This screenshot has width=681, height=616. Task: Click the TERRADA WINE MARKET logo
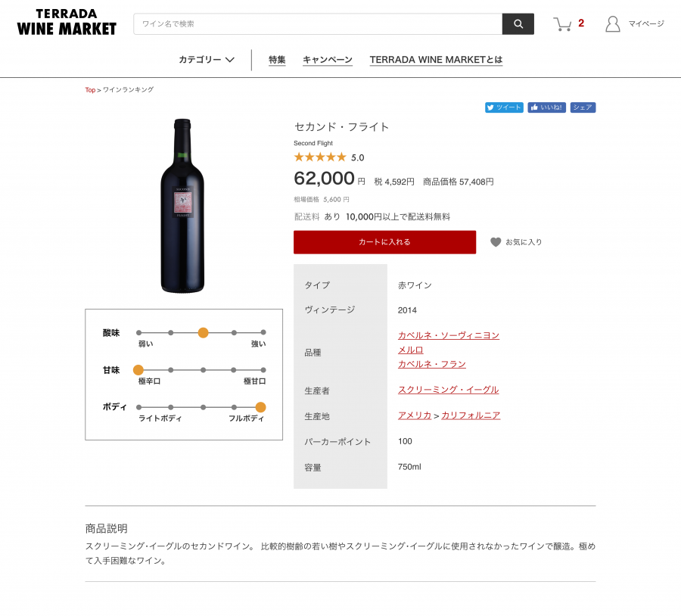67,23
